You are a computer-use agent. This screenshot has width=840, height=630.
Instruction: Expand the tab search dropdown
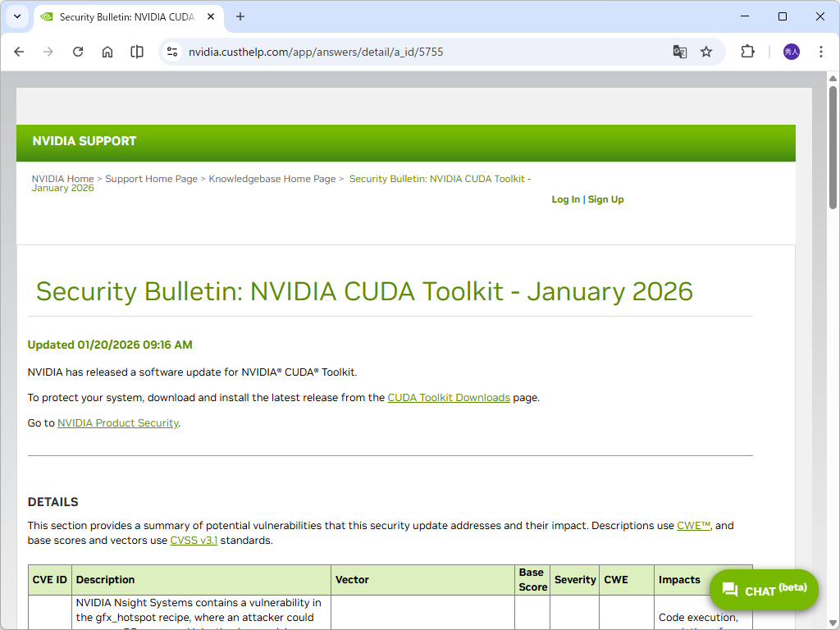(x=17, y=16)
